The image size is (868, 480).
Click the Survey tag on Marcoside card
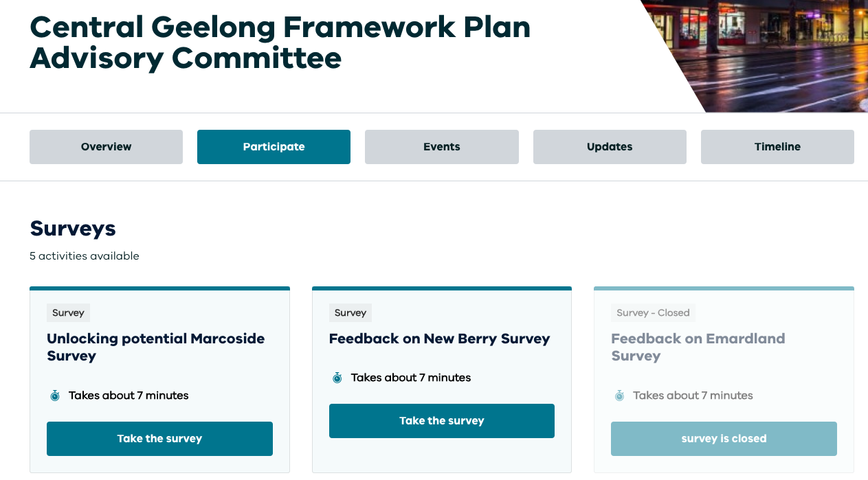[68, 313]
